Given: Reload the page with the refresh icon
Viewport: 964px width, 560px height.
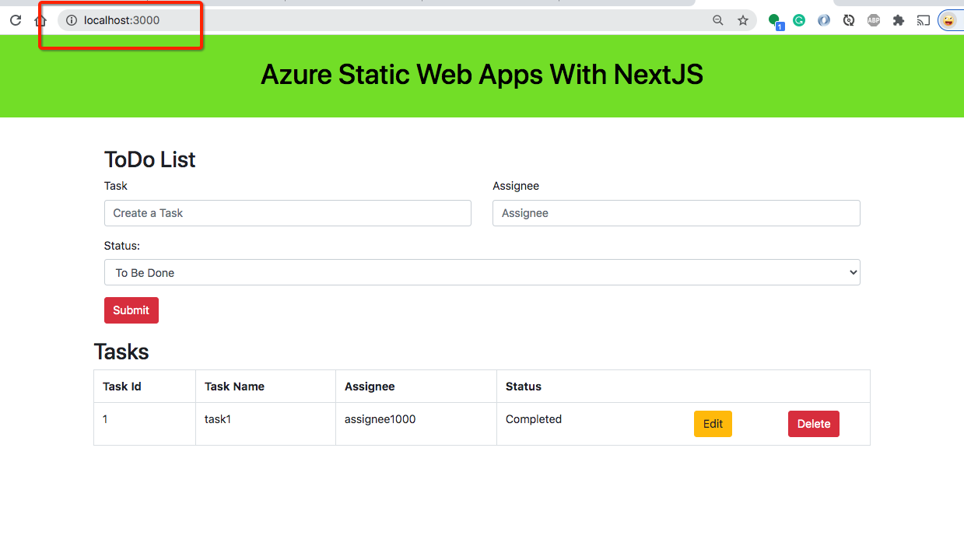Looking at the screenshot, I should click(15, 20).
